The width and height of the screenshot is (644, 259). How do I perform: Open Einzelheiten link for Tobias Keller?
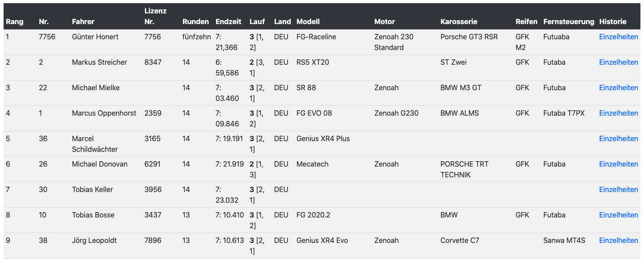[x=619, y=190]
